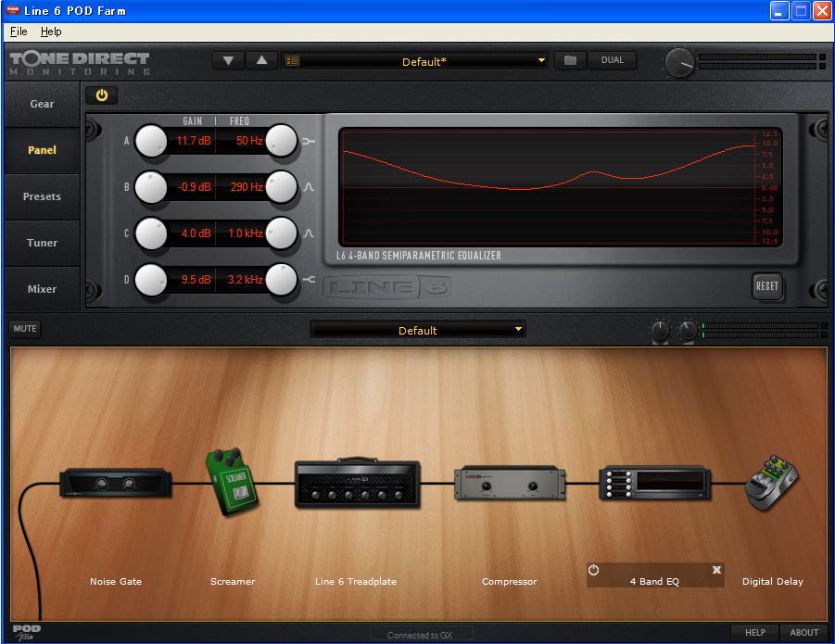Adjust the ToneDirect Monitoring level knob
Screen dimensions: 835x644
(x=680, y=63)
